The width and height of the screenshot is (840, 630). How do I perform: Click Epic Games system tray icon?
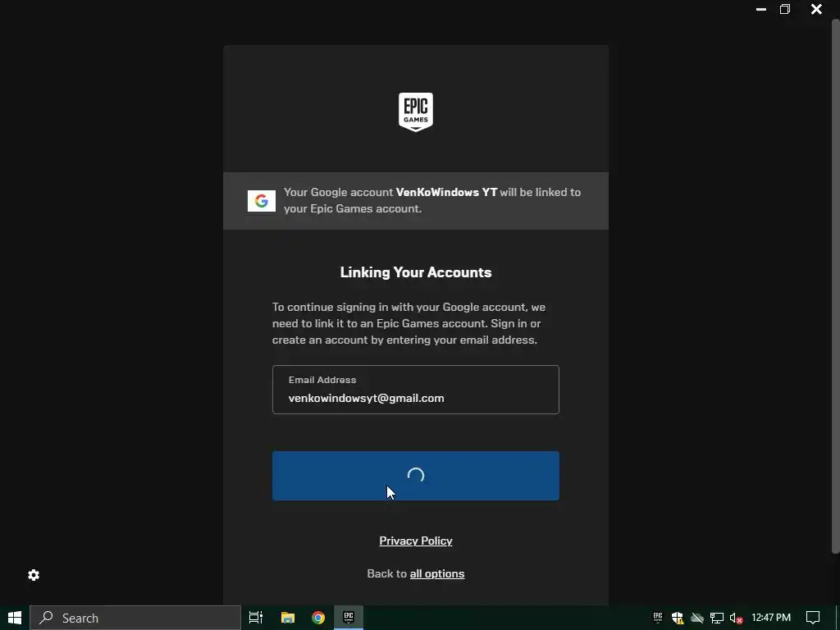click(658, 618)
